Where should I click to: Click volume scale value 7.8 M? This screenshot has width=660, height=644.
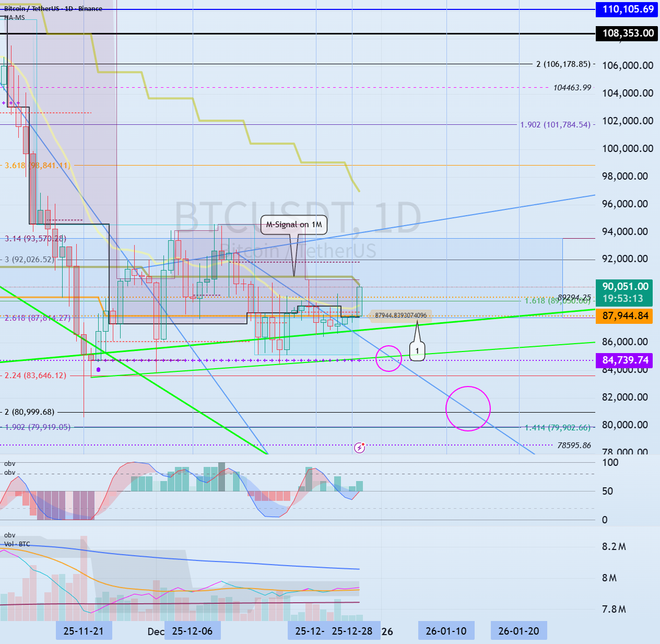click(614, 610)
